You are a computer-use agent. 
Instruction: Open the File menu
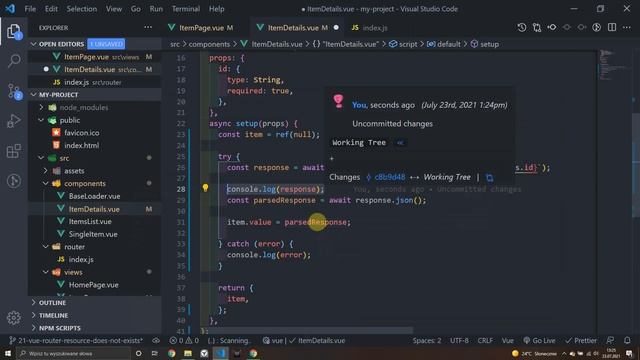[30, 9]
